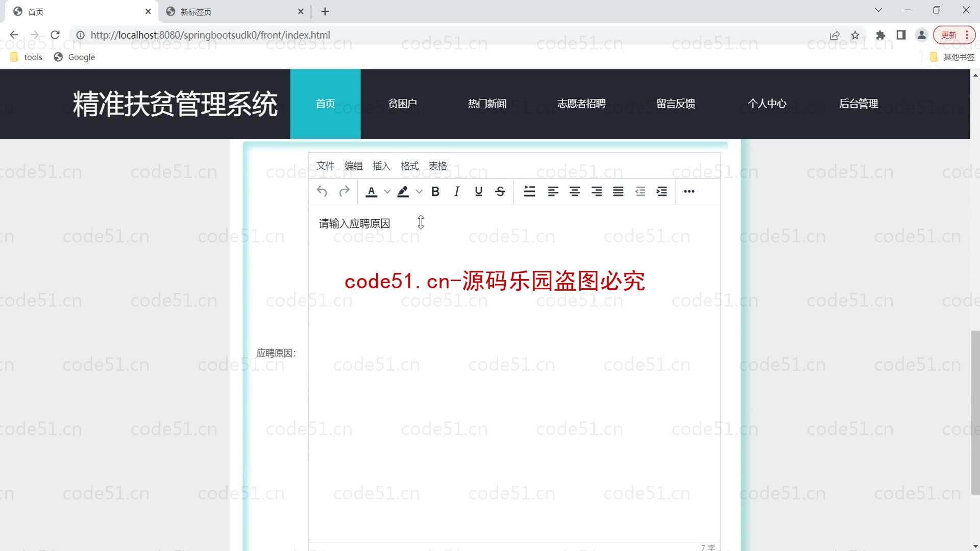Open the 插入 editor menu
Viewport: 980px width, 551px height.
pyautogui.click(x=381, y=166)
